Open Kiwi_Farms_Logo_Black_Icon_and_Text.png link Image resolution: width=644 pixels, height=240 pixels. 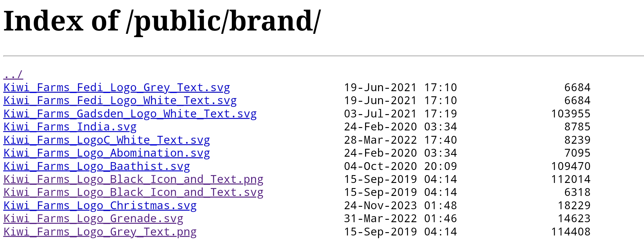tap(133, 179)
